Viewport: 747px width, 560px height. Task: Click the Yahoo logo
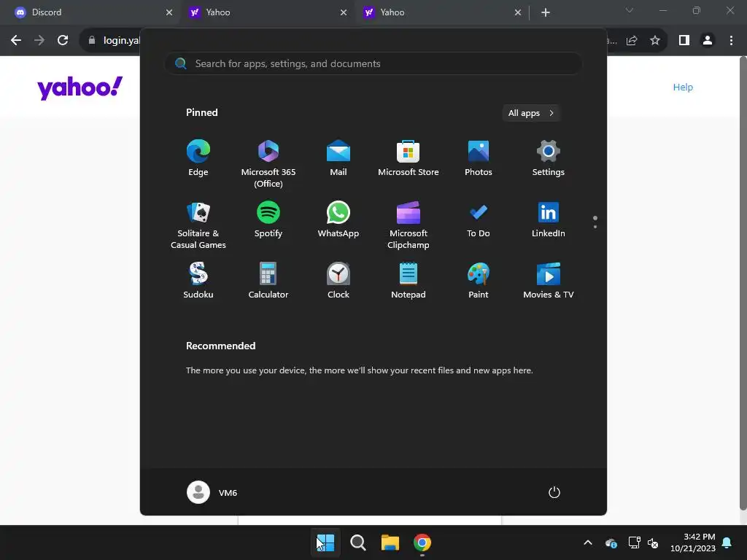[x=80, y=87]
